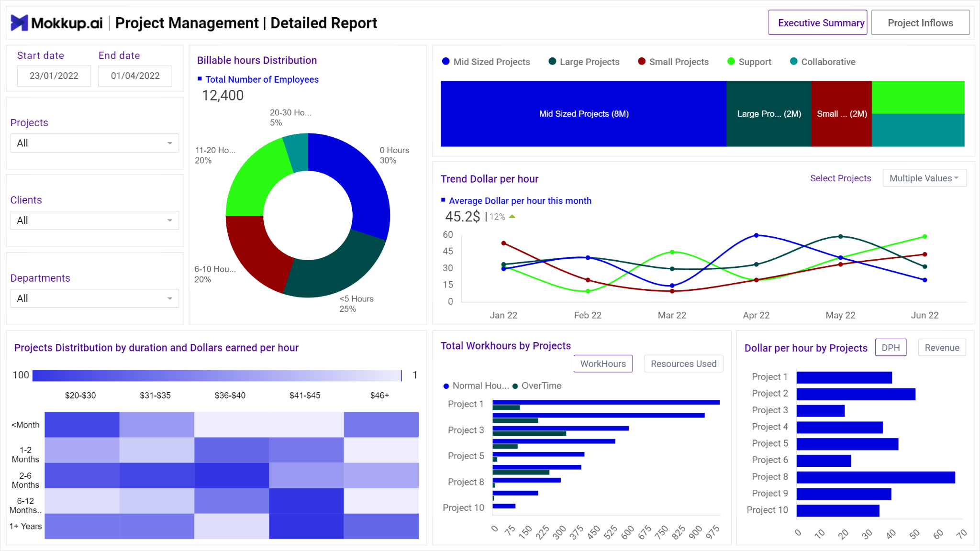The image size is (980, 551).
Task: Select the Revenue toggle button
Action: 942,347
